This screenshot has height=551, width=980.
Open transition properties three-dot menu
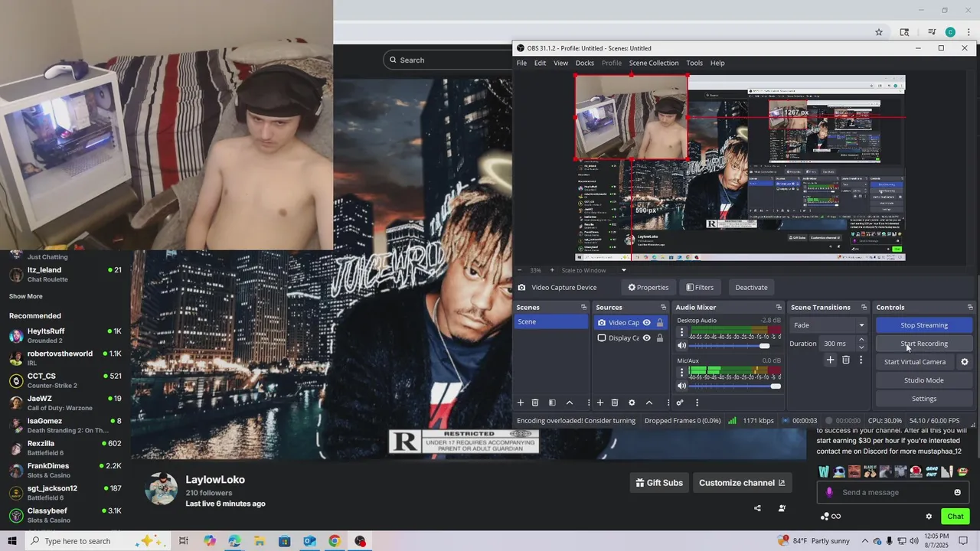click(861, 360)
